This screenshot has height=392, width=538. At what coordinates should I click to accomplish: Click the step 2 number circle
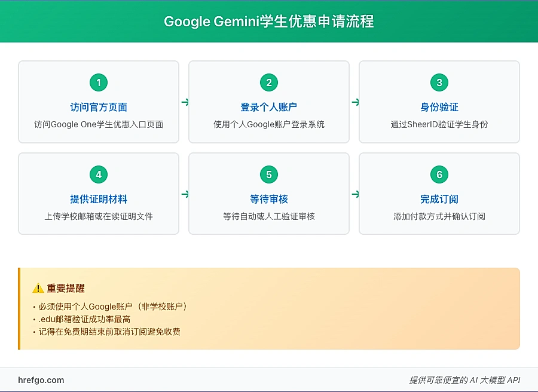(x=269, y=82)
